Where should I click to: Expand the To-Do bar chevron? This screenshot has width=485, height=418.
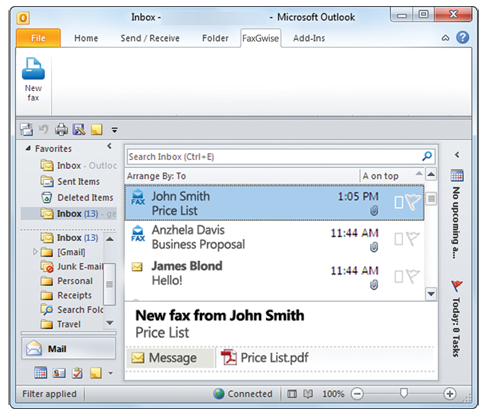point(457,154)
